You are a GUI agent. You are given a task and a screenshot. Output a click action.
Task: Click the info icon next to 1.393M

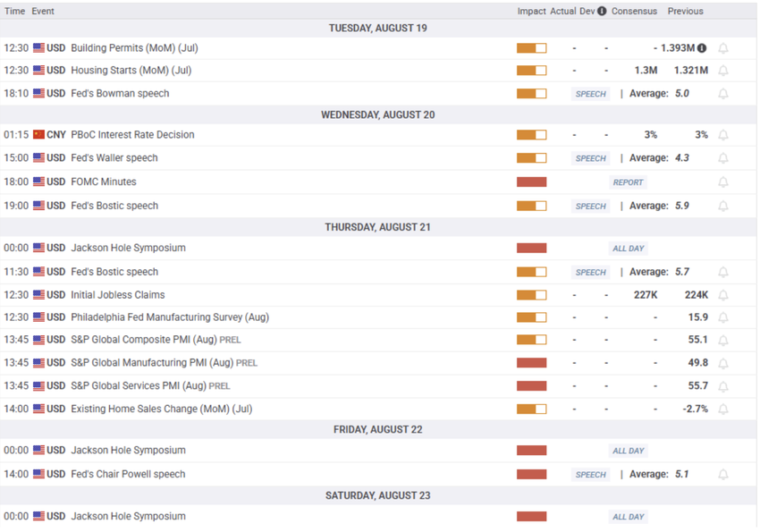pyautogui.click(x=702, y=48)
